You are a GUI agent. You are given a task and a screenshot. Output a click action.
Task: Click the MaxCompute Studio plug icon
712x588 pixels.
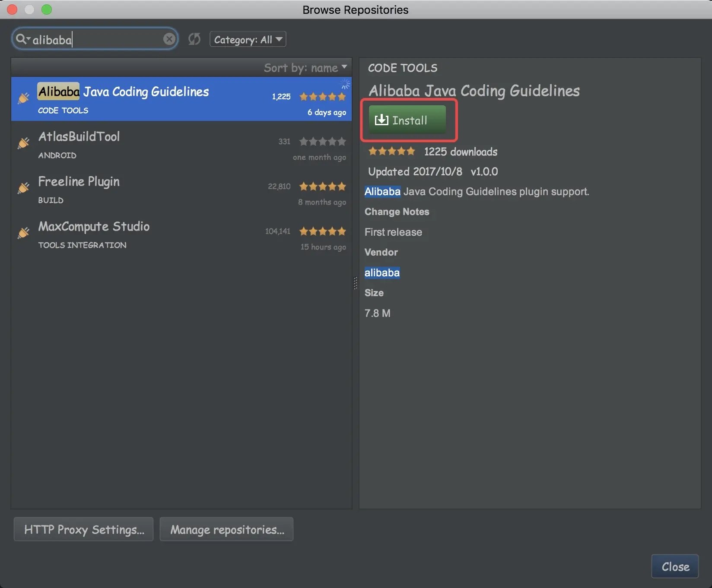pos(23,233)
